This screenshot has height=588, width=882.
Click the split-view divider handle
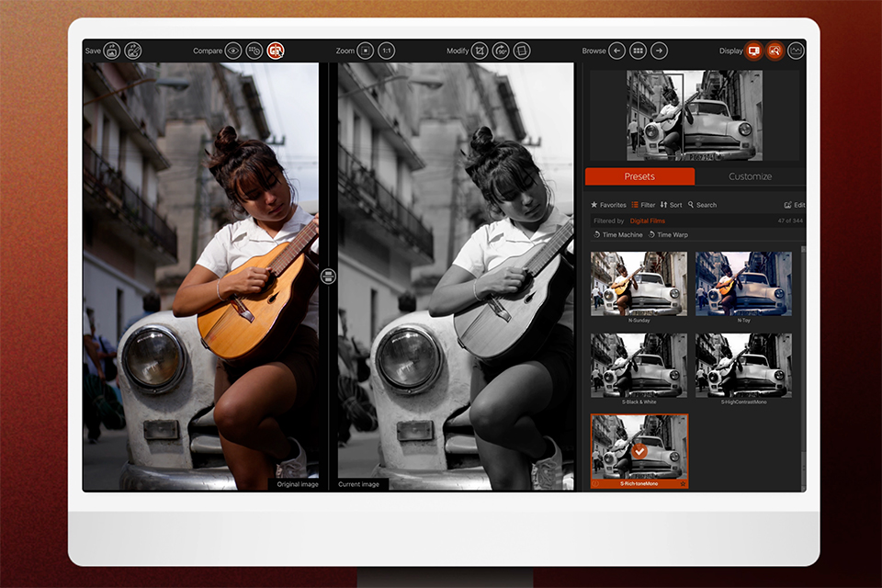[x=328, y=276]
